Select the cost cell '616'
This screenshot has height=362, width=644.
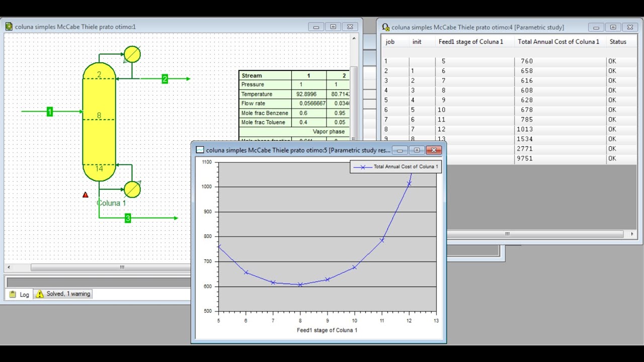(x=527, y=81)
